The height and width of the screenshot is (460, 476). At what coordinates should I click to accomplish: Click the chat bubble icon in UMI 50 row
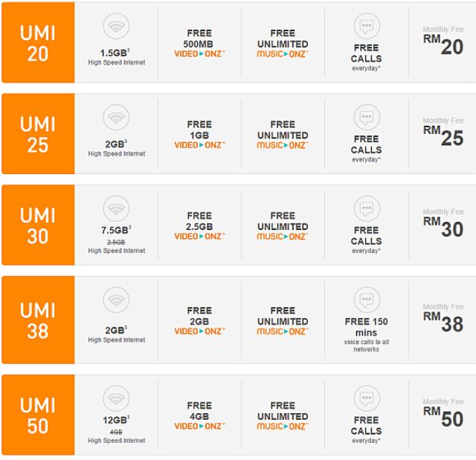point(367,398)
